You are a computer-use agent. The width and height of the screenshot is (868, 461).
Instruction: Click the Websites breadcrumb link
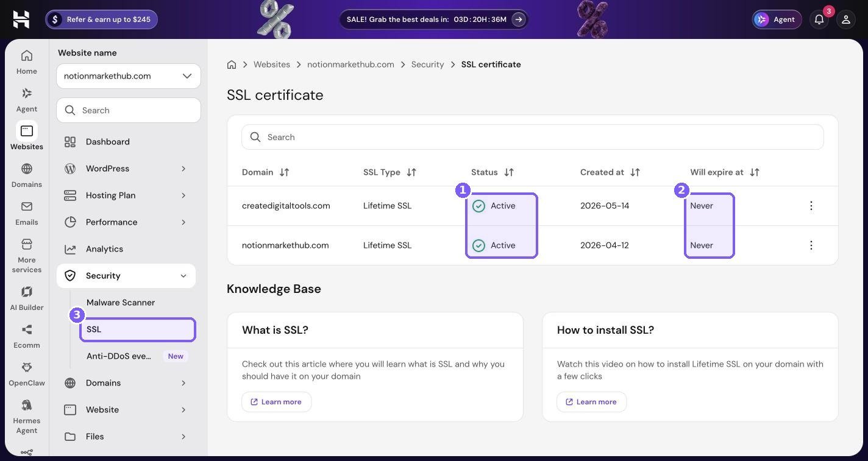tap(272, 65)
